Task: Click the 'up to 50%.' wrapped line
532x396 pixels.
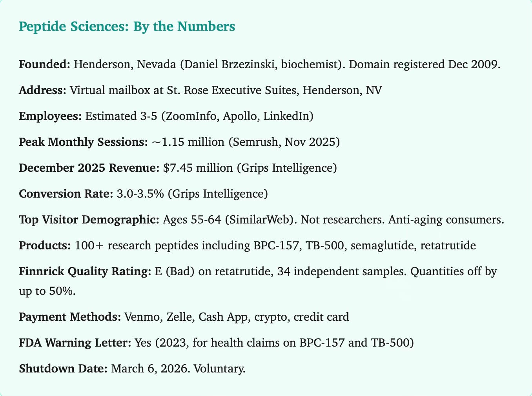Action: [x=47, y=291]
